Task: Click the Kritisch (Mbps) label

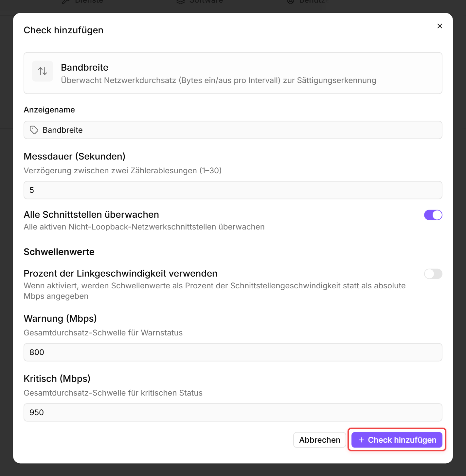Action: 57,379
